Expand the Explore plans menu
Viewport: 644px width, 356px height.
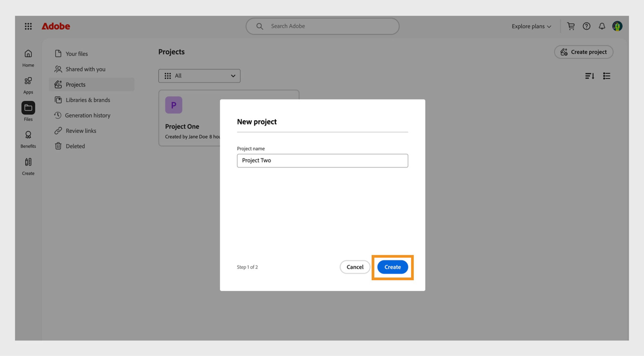pos(531,26)
